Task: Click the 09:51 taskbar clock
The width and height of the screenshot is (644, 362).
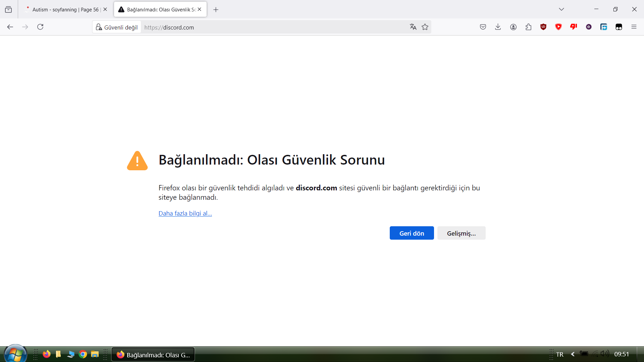Action: pyautogui.click(x=622, y=354)
